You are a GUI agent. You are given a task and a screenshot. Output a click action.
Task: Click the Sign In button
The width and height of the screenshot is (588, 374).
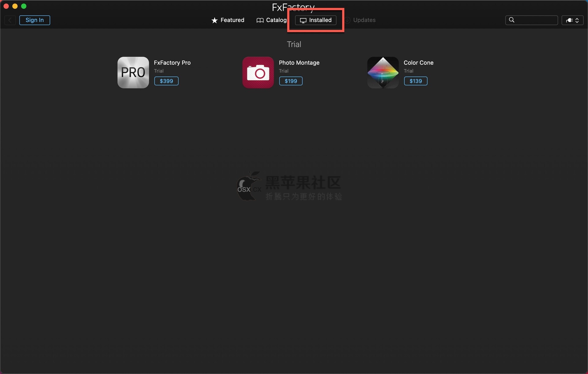[35, 20]
